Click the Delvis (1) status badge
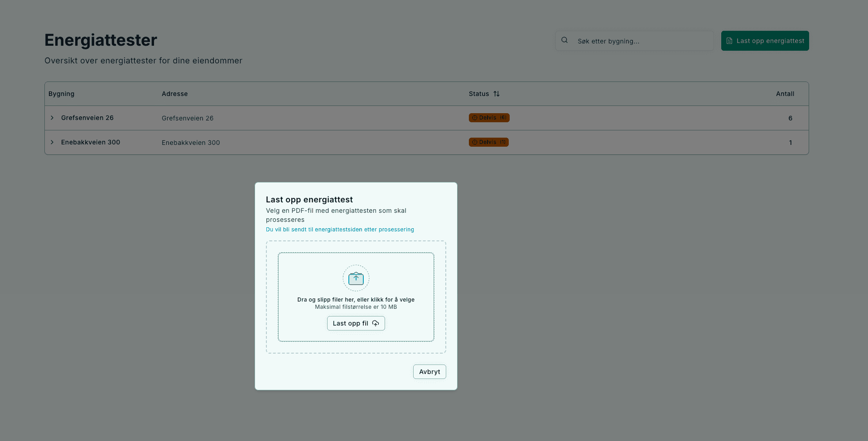This screenshot has width=868, height=441. 488,142
